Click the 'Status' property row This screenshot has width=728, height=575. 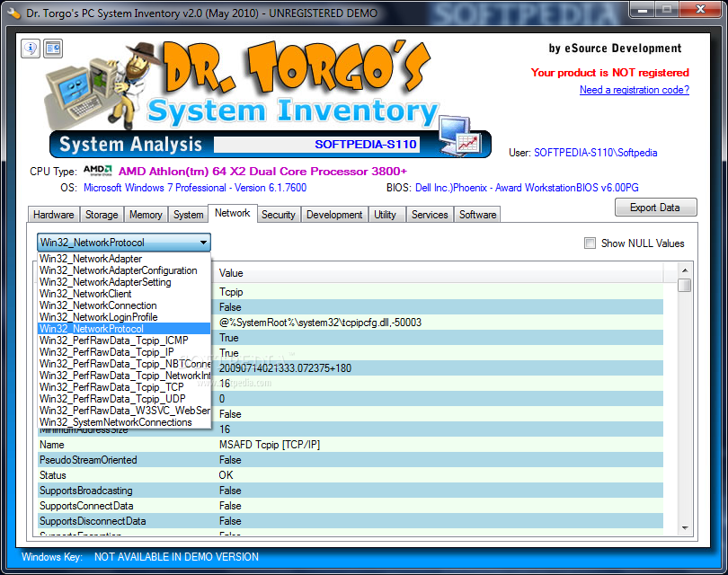coord(351,475)
